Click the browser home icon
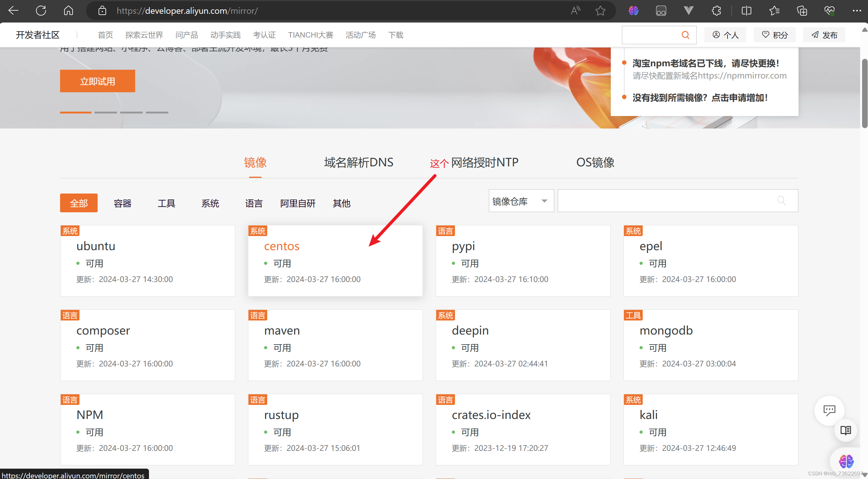The height and width of the screenshot is (479, 868). [x=69, y=11]
